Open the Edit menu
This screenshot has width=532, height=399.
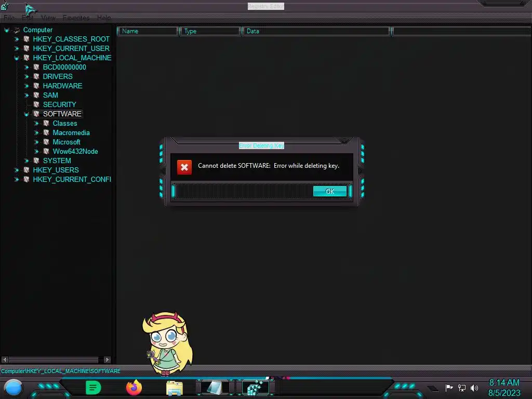click(x=28, y=18)
